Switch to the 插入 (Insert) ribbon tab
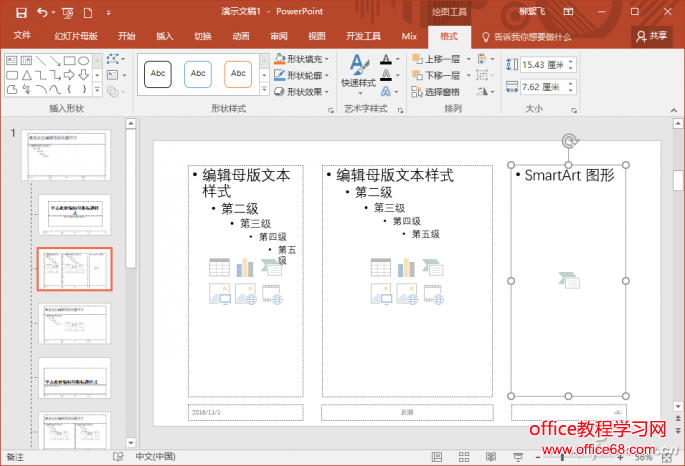 [164, 36]
